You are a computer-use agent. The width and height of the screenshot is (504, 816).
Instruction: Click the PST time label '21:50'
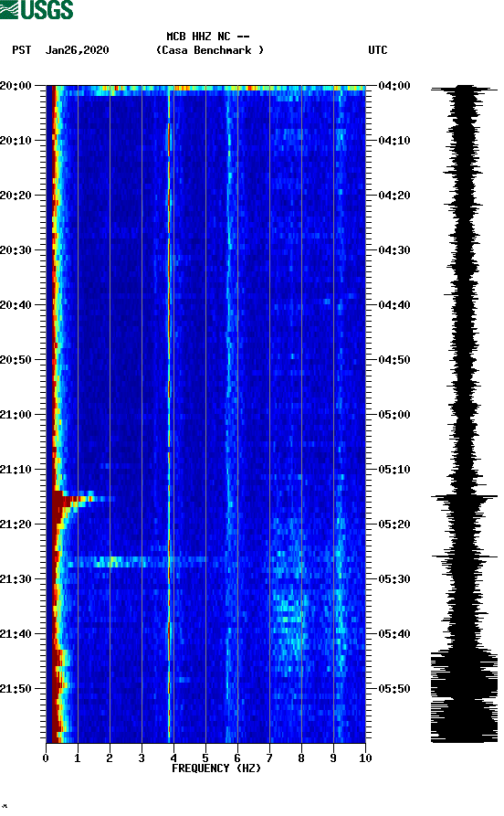16,688
